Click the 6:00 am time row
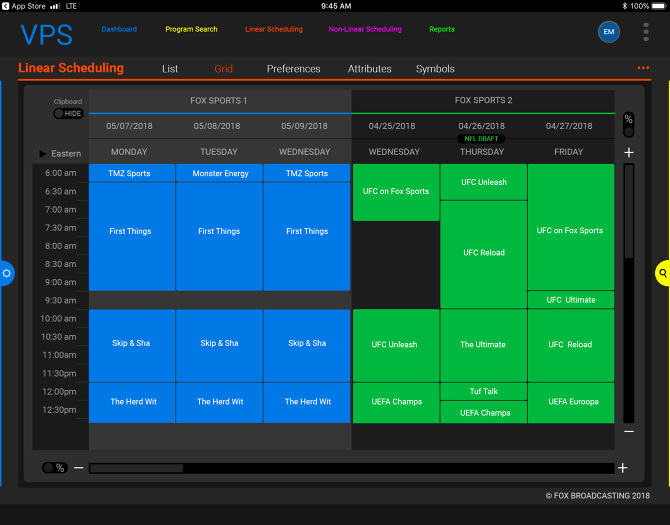 tap(61, 173)
